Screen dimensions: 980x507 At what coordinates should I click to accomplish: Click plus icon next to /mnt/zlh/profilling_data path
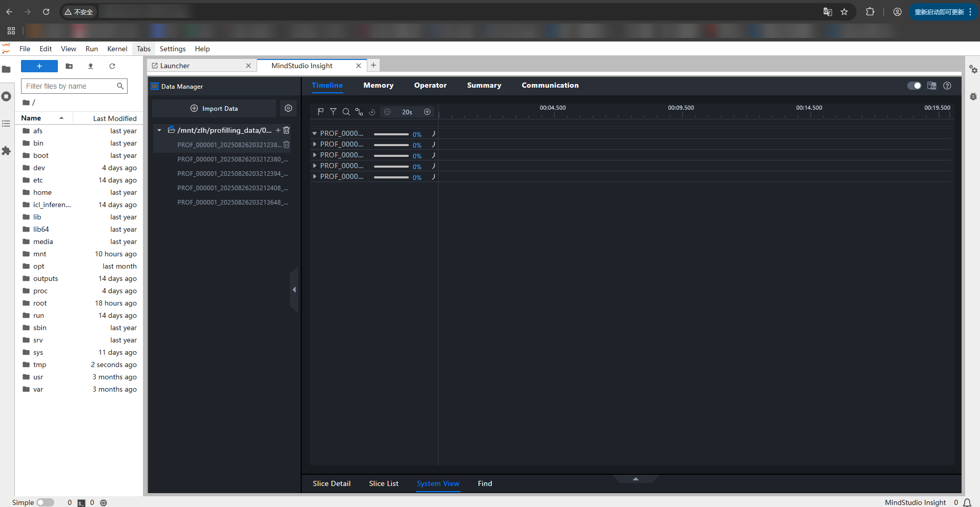278,130
